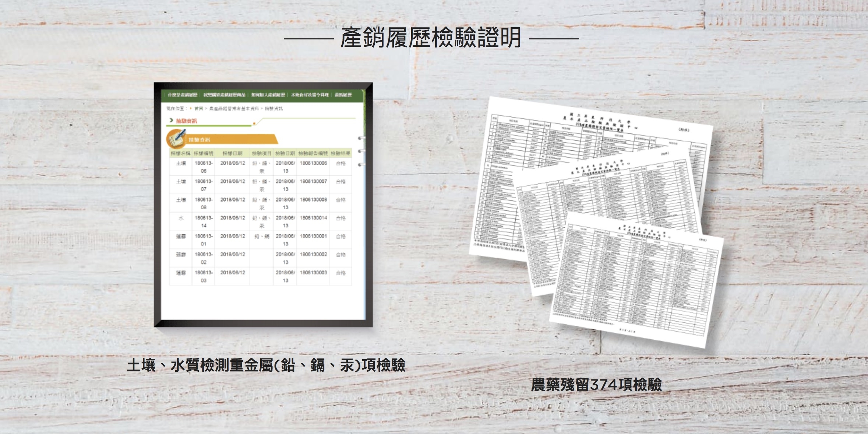Expand the arrow separator after 首頁 breadcrumb
Screen dimensions: 868x434
pos(206,108)
